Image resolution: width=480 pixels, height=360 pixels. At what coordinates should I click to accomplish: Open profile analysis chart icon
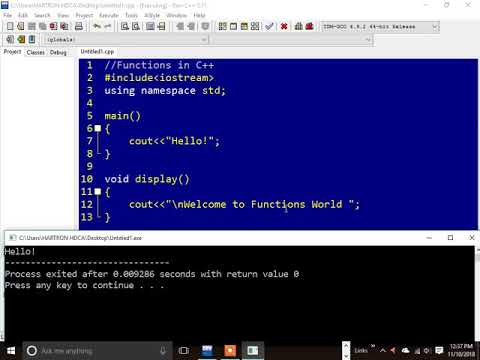[x=299, y=26]
